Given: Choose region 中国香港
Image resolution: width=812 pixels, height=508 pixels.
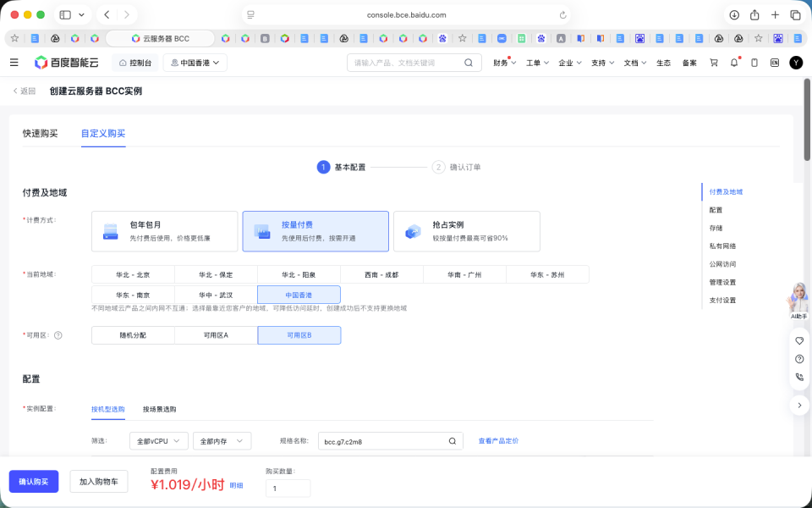Looking at the screenshot, I should 299,295.
